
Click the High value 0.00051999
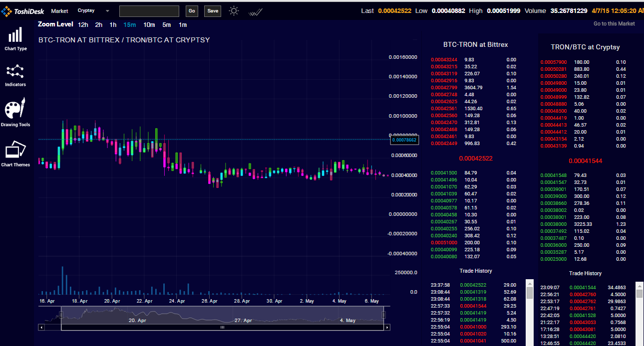(504, 11)
